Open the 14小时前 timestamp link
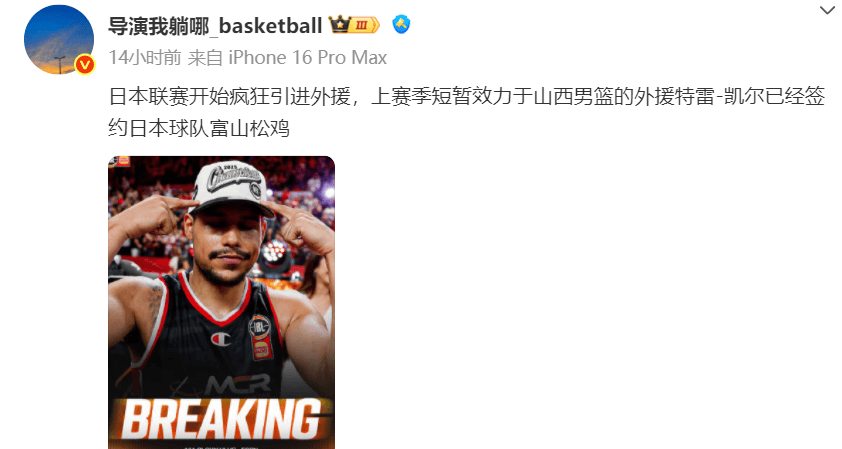This screenshot has height=449, width=842. (145, 57)
